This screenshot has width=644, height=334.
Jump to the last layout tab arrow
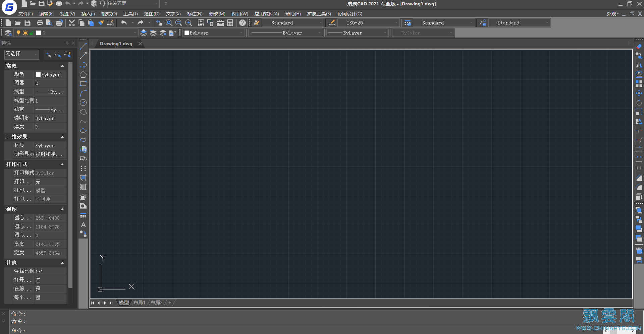coord(111,303)
